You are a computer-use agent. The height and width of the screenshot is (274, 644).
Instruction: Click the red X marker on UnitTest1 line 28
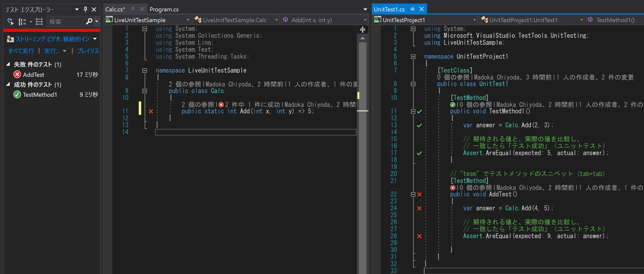click(420, 236)
